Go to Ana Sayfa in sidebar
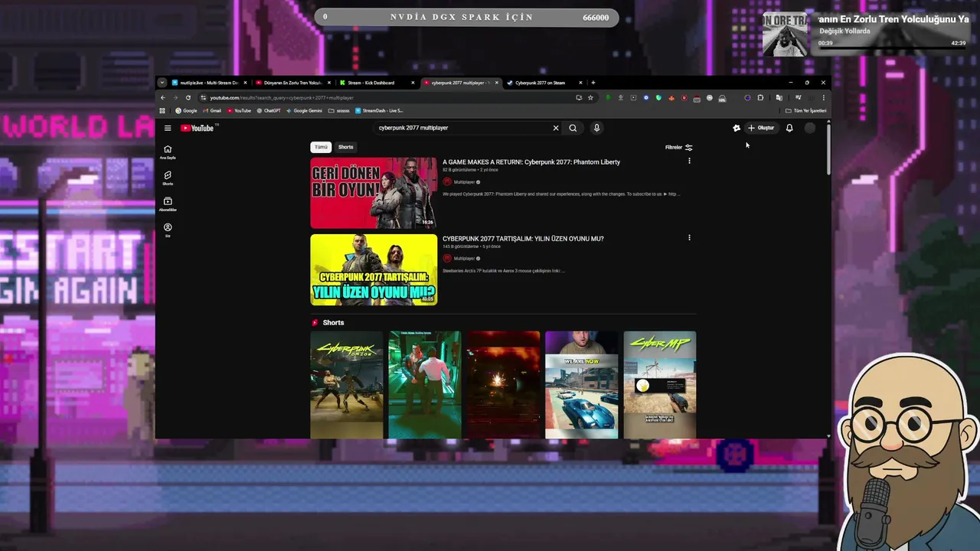980x551 pixels. pos(168,152)
